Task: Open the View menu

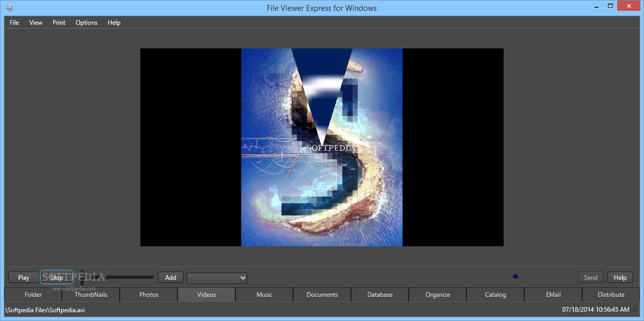Action: click(36, 23)
